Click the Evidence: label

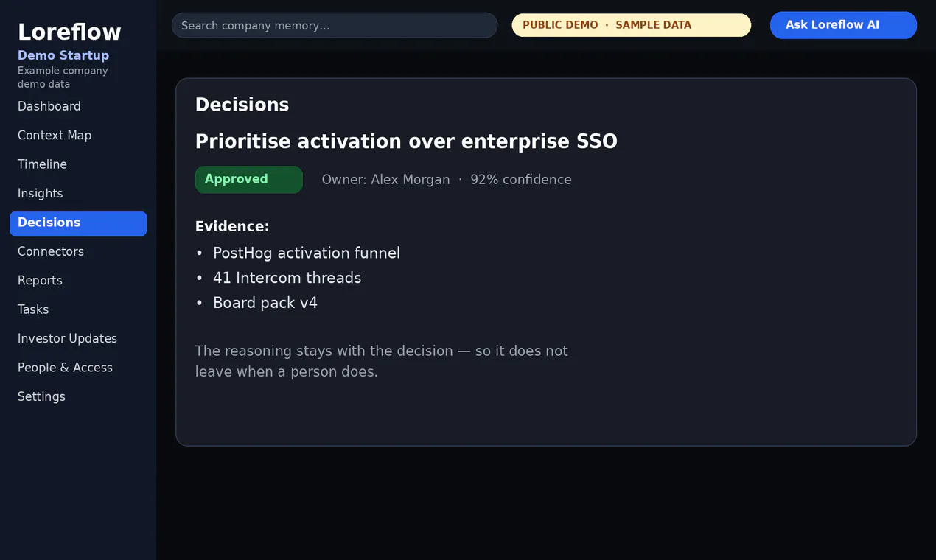click(232, 227)
